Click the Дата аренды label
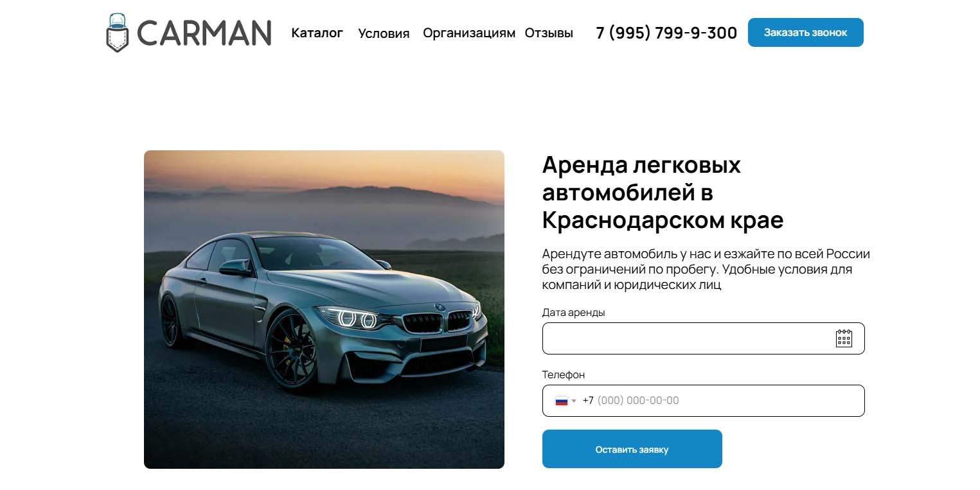 (x=574, y=313)
